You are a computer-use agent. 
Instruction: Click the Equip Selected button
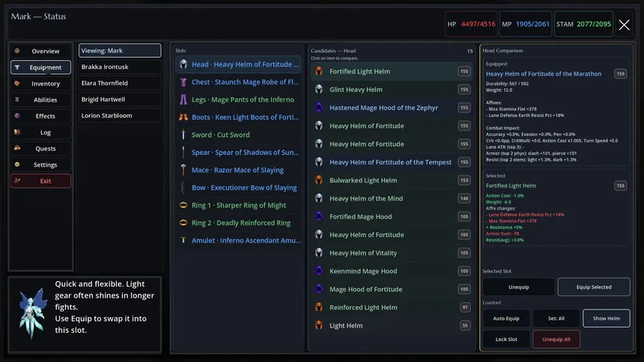coord(594,287)
